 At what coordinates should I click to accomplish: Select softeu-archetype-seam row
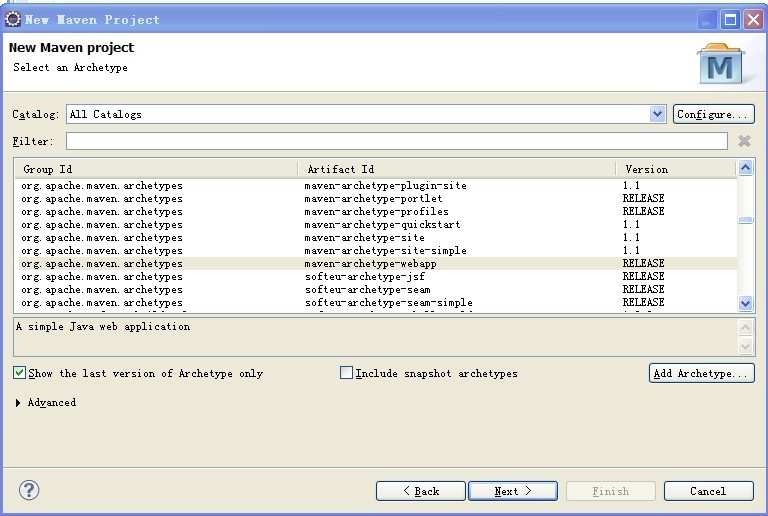[377, 289]
